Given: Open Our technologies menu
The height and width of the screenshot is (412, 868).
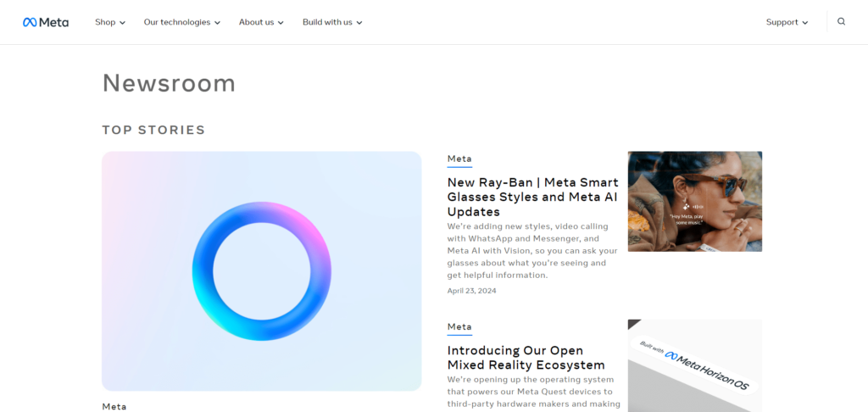Looking at the screenshot, I should (x=182, y=22).
